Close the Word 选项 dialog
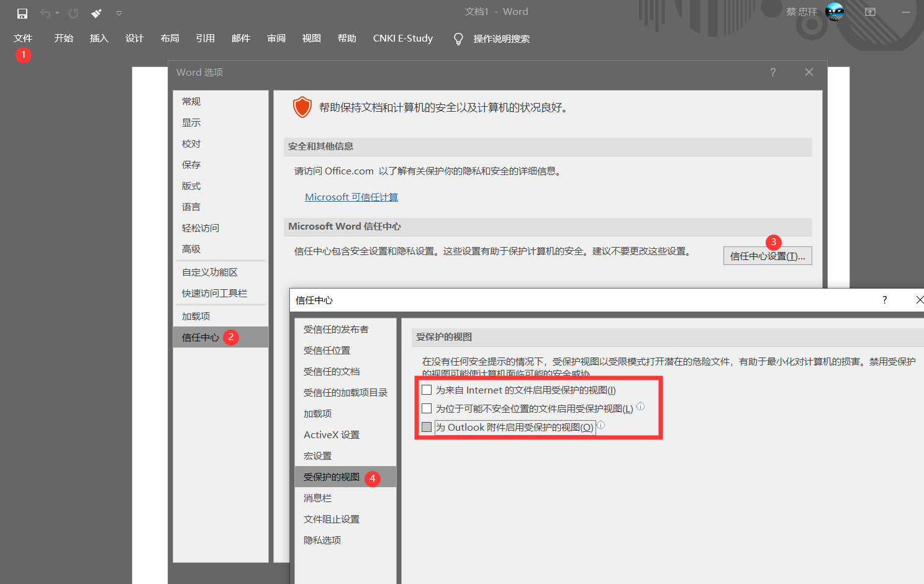Image resolution: width=924 pixels, height=584 pixels. click(809, 72)
